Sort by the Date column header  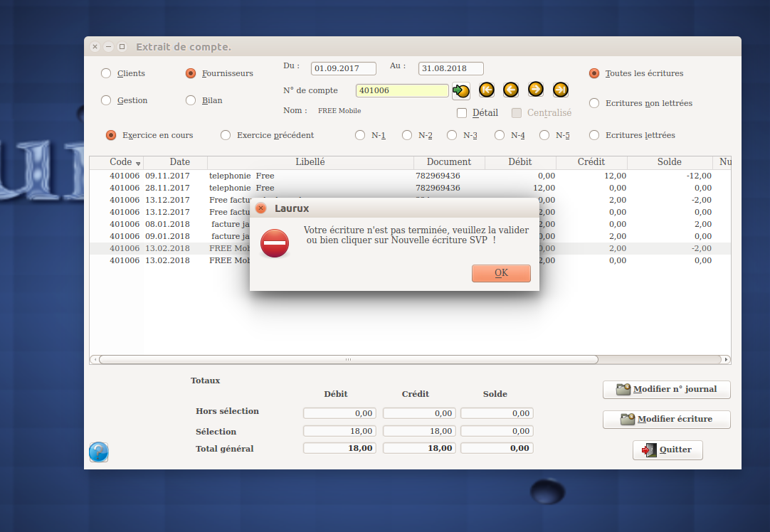(175, 162)
